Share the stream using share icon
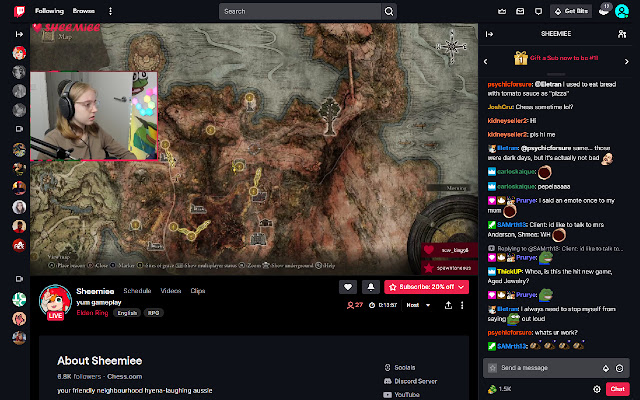This screenshot has width=640, height=400. pyautogui.click(x=447, y=304)
